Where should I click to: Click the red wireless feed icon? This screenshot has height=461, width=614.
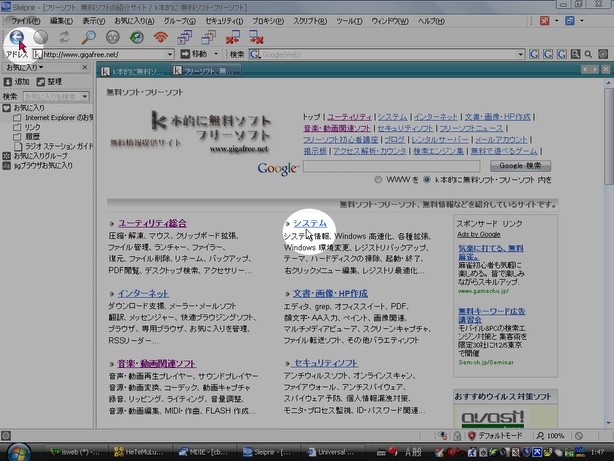pos(161,37)
